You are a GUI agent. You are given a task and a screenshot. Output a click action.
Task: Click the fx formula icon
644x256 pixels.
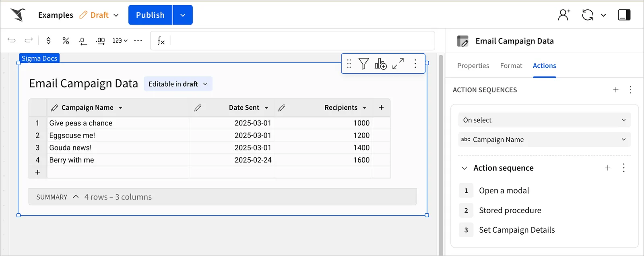click(x=161, y=41)
